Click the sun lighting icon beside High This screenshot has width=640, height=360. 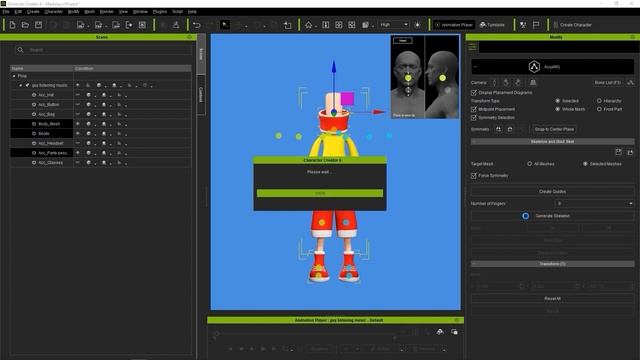coord(417,25)
